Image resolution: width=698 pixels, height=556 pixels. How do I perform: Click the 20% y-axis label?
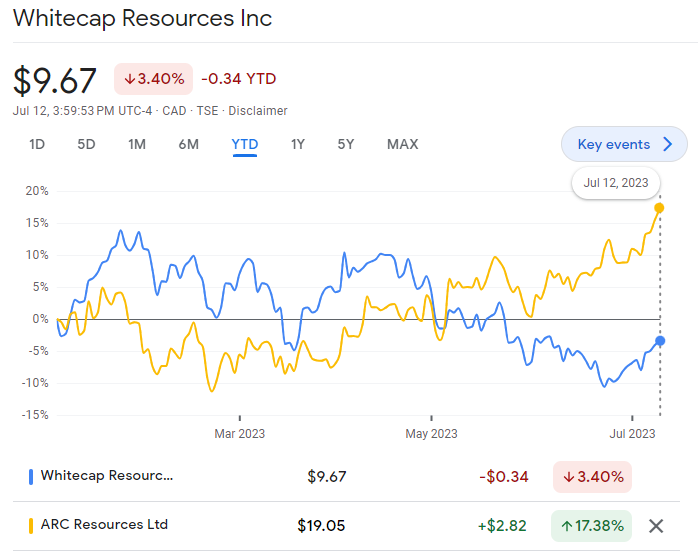(37, 191)
